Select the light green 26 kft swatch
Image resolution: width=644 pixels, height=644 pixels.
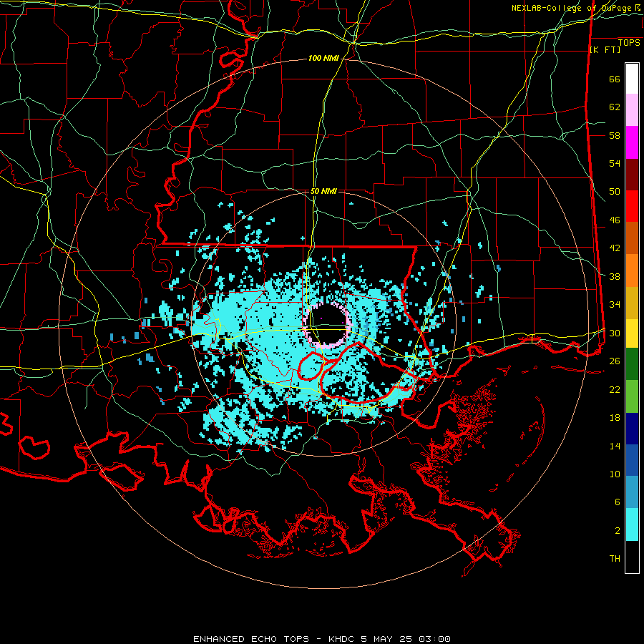(632, 396)
